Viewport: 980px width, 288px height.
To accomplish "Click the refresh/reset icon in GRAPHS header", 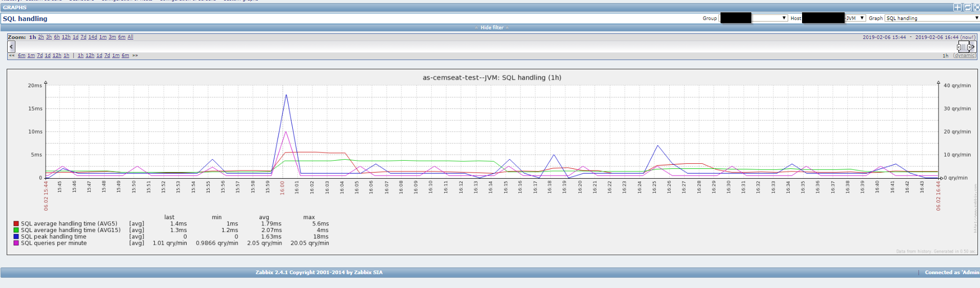I will pos(967,7).
